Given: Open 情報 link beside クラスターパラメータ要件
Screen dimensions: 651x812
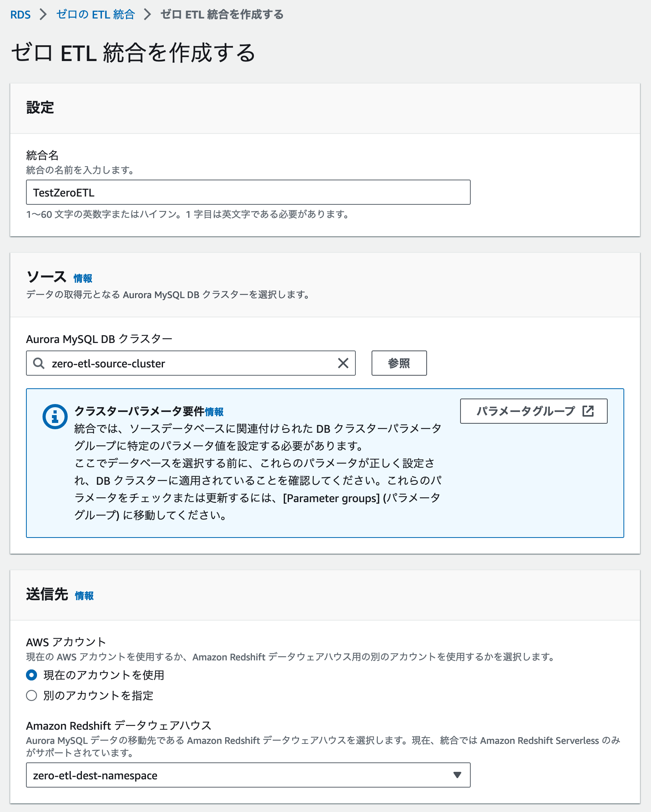Looking at the screenshot, I should [x=214, y=412].
